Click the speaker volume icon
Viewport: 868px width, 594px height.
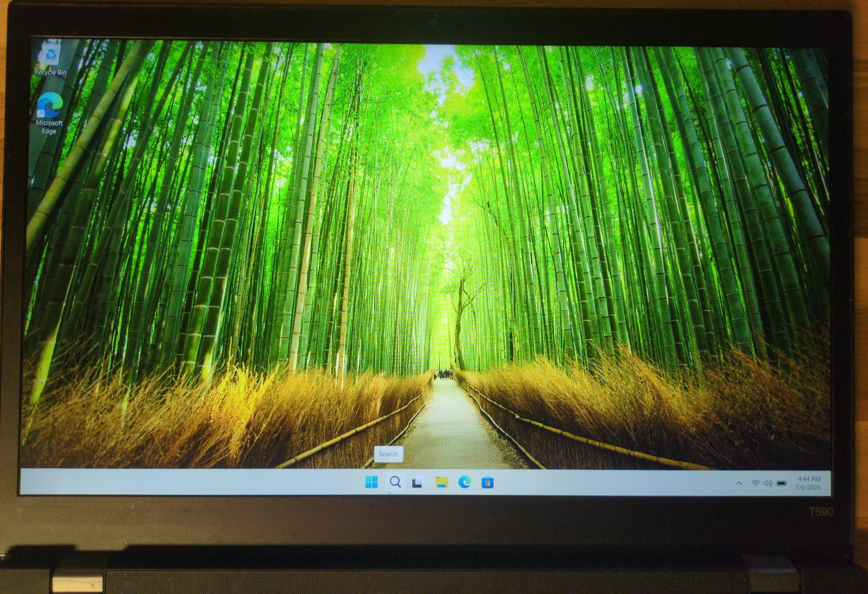click(x=768, y=483)
